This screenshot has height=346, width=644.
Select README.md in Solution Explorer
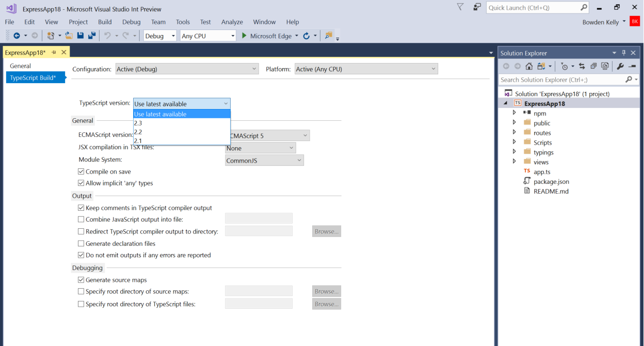[x=551, y=191]
